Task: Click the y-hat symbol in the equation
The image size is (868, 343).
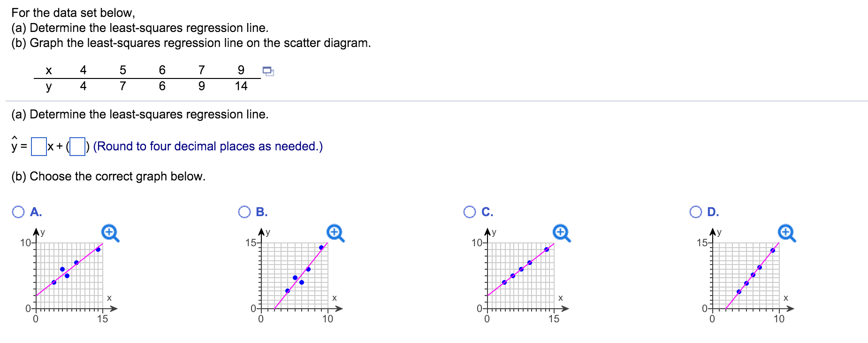Action: [15, 145]
